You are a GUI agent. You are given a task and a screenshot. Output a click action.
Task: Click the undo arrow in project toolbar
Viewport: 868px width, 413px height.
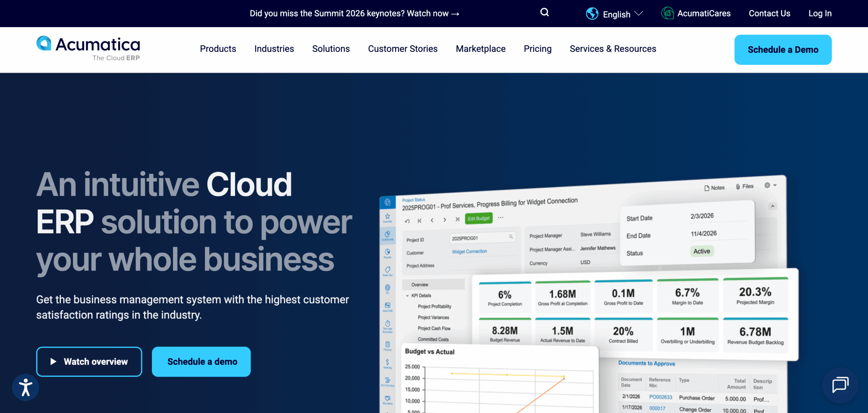(x=407, y=221)
